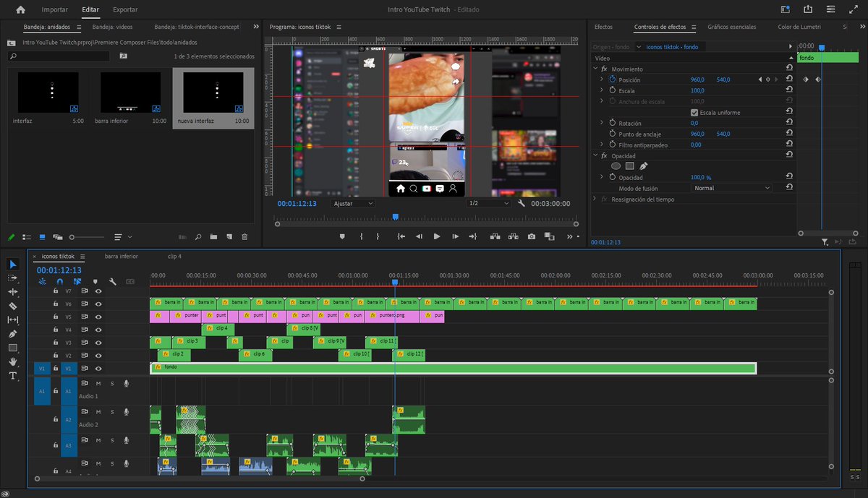Reset the Rotación parameter
This screenshot has height=498, width=868.
789,123
